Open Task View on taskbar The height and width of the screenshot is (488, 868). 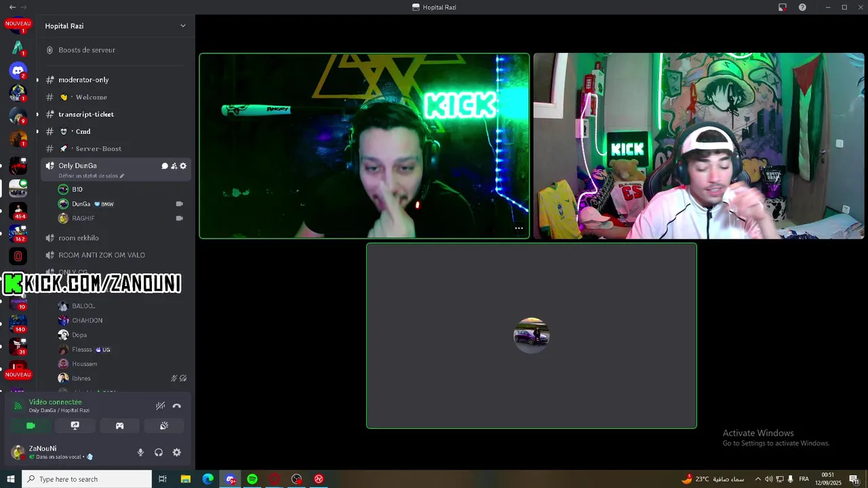(163, 479)
